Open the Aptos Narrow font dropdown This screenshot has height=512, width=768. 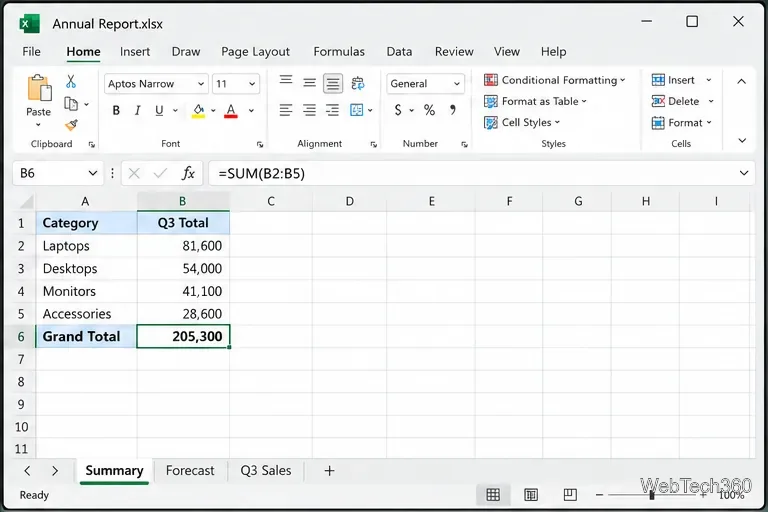tap(200, 84)
